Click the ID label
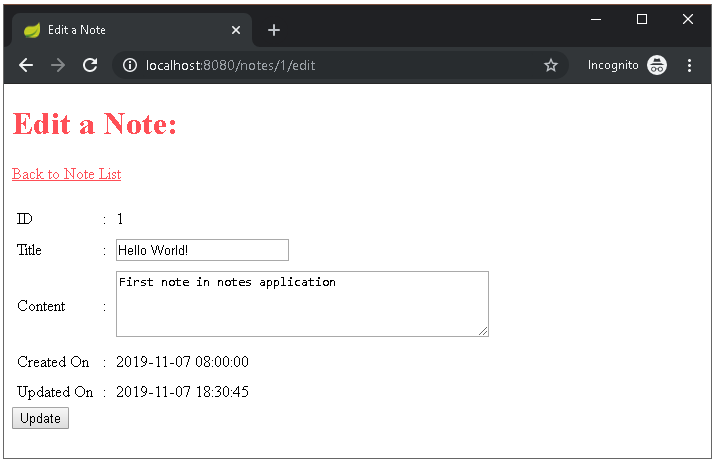Screen dimensions: 715x462 [x=25, y=219]
